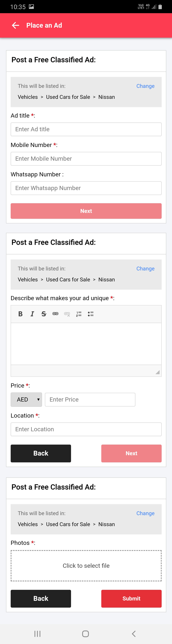
Task: Toggle italic formatting in description editor
Action: coord(32,314)
